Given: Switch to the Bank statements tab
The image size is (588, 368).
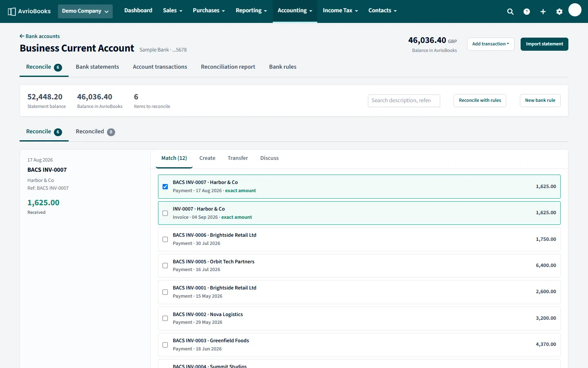Looking at the screenshot, I should 97,67.
